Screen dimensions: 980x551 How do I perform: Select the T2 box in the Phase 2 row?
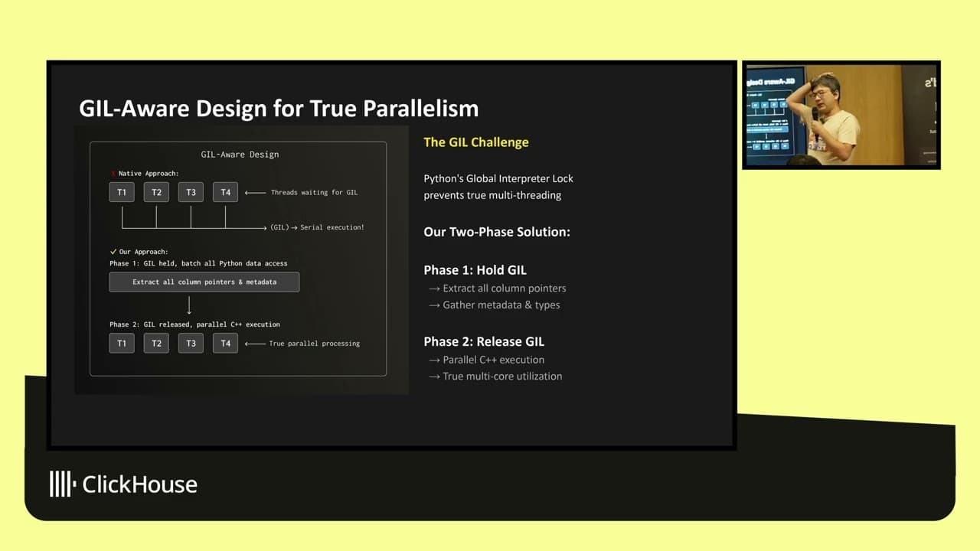[x=156, y=343]
